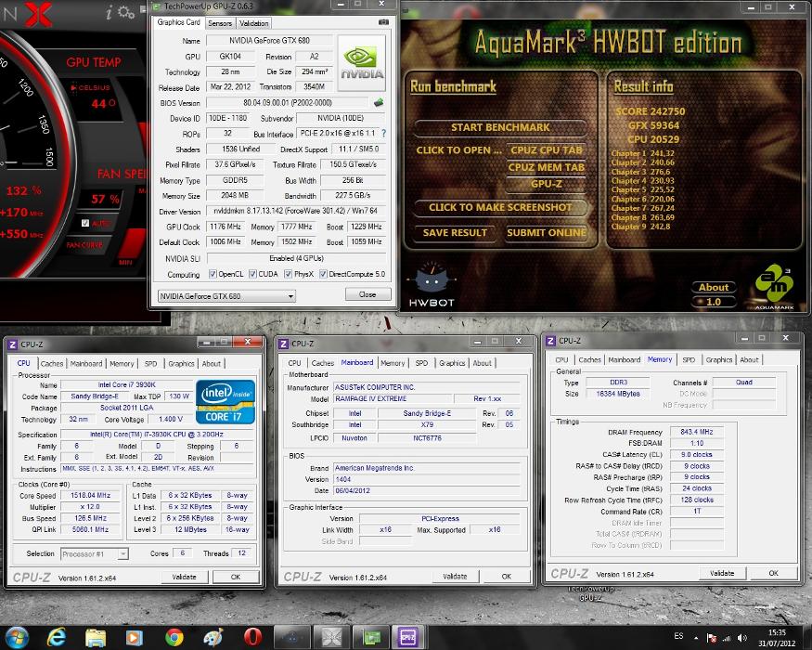Click the Bus Interface question mark icon

pyautogui.click(x=384, y=133)
